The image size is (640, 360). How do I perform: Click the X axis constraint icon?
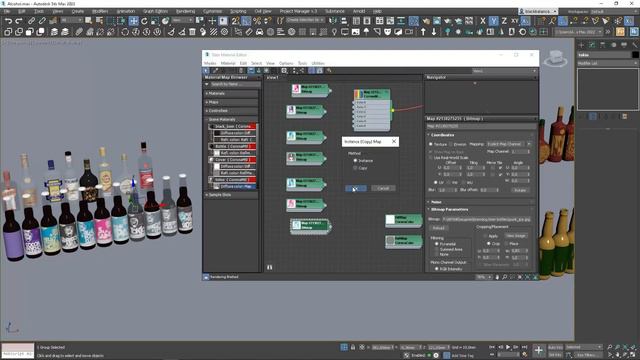(483, 21)
